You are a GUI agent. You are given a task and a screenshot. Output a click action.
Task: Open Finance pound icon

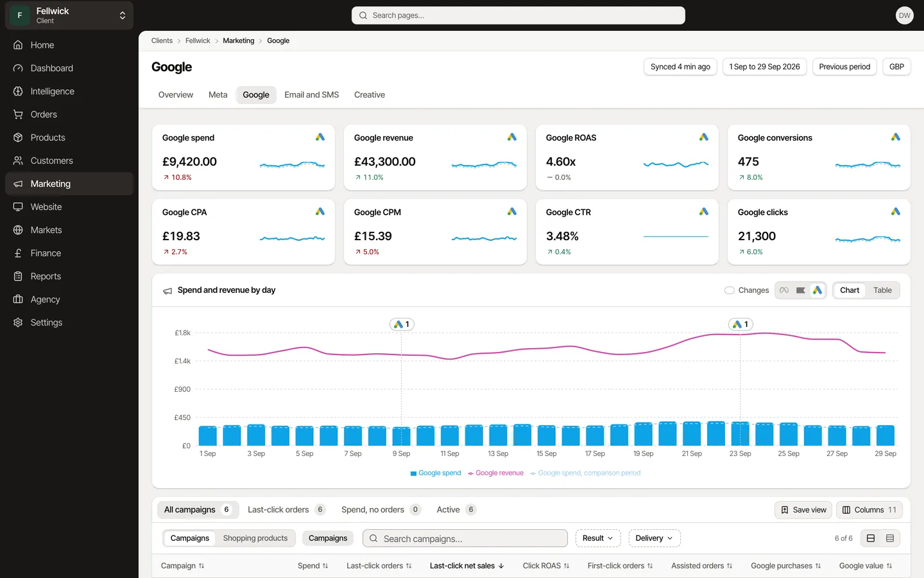pyautogui.click(x=18, y=253)
